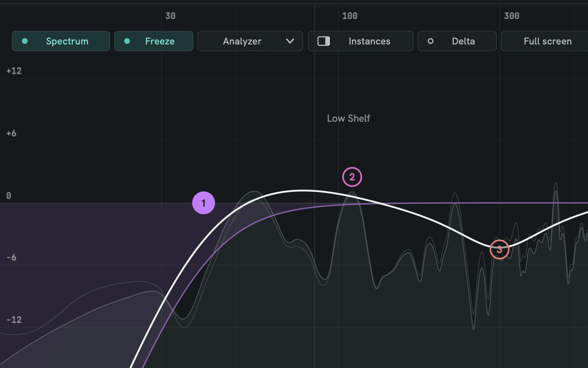Viewport: 588px width, 368px height.
Task: Expand Analyzer options via chevron arrow
Action: (290, 41)
